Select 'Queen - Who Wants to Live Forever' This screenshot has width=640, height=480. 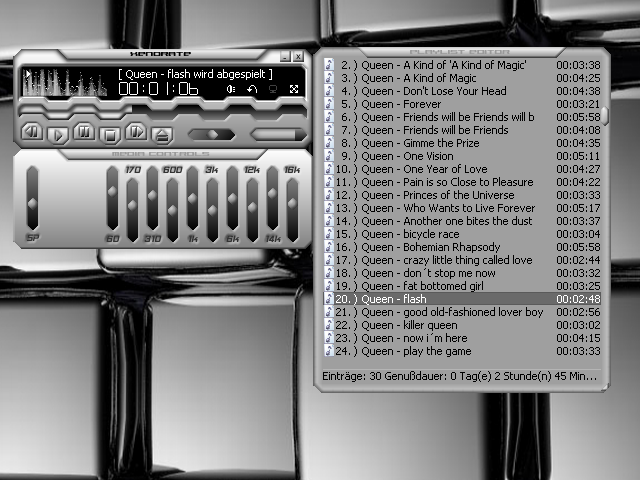[x=462, y=208]
